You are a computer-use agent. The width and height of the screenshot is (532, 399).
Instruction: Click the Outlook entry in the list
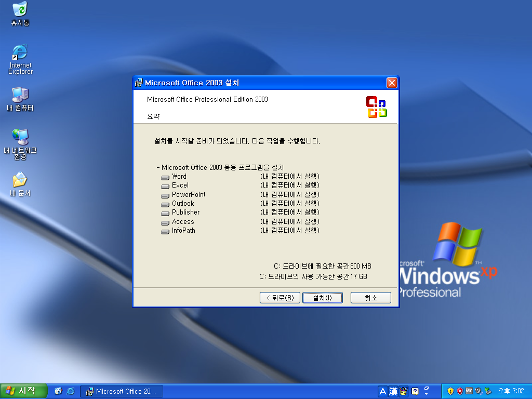coord(183,203)
